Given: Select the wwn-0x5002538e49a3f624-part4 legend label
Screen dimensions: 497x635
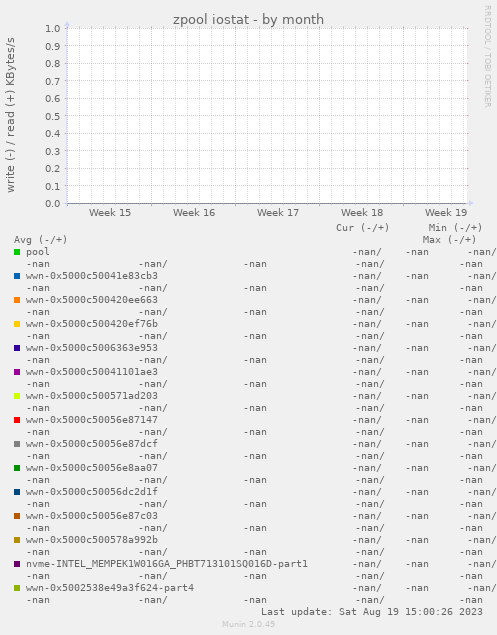Looking at the screenshot, I should point(110,588).
